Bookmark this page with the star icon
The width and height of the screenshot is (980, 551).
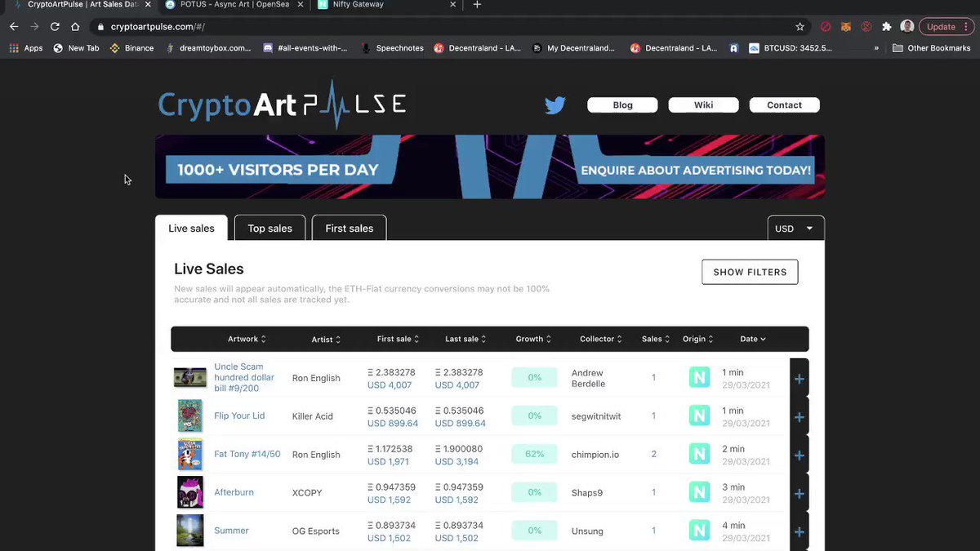click(800, 26)
